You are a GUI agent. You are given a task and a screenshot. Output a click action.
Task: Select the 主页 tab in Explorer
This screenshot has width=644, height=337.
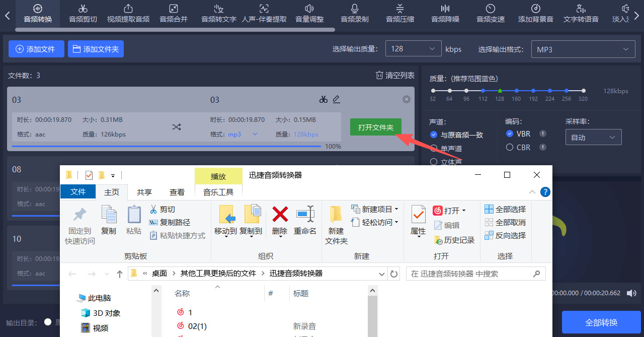[x=112, y=192]
